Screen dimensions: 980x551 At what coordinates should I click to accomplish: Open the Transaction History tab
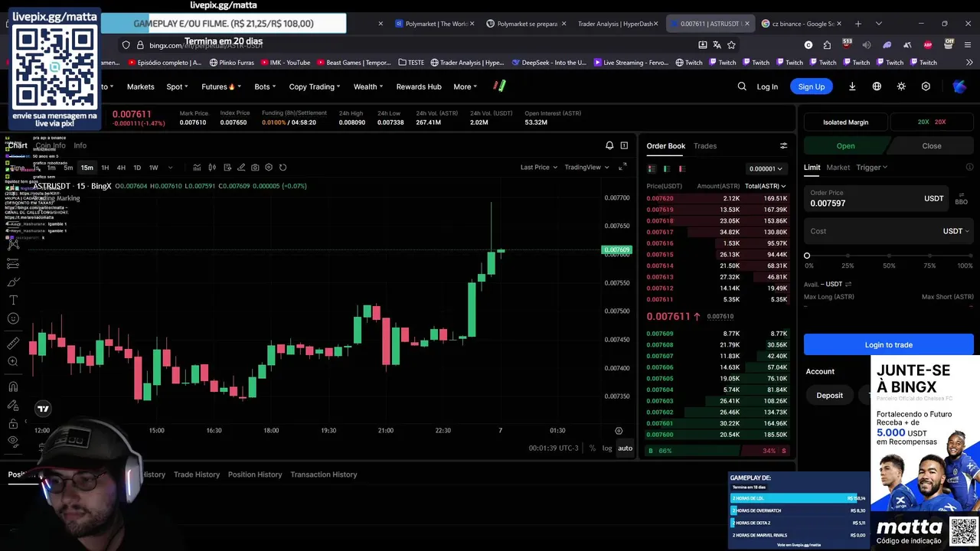tap(324, 474)
